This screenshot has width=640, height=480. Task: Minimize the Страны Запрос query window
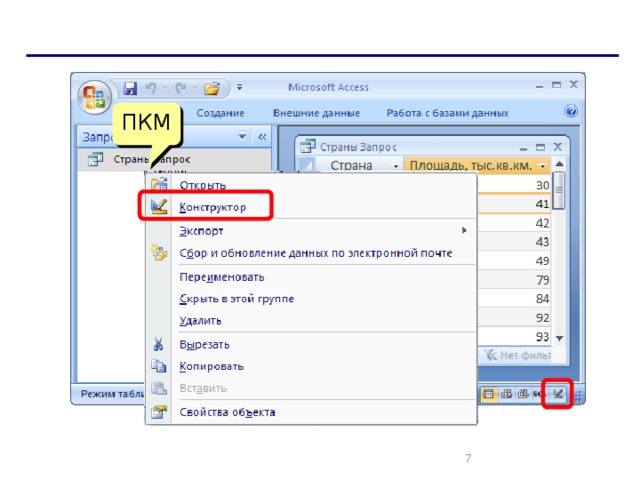(524, 148)
